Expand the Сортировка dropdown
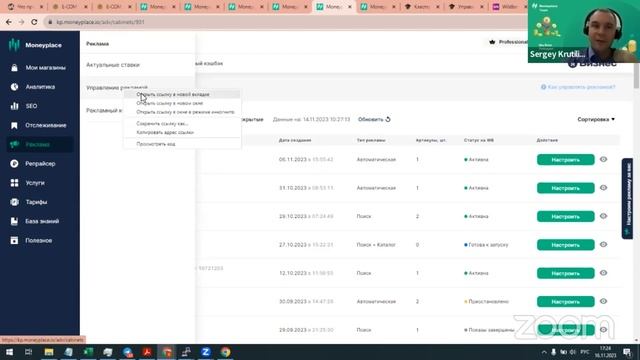This screenshot has height=360, width=640. (x=596, y=119)
